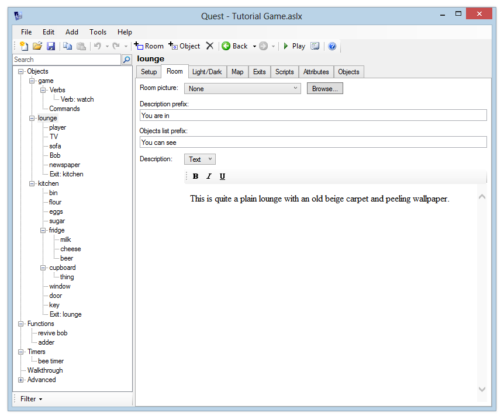This screenshot has height=420, width=504.
Task: Open Description type Text dropdown
Action: pos(200,159)
